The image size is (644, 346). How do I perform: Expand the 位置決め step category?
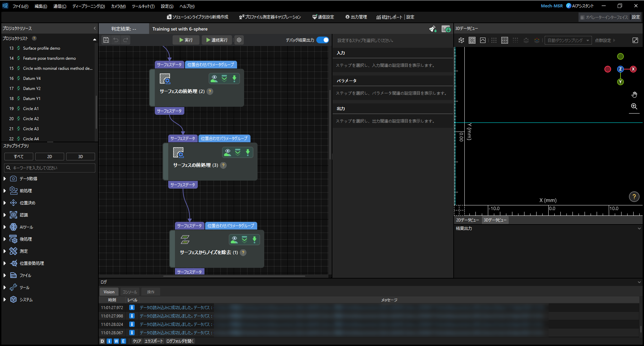pos(5,203)
